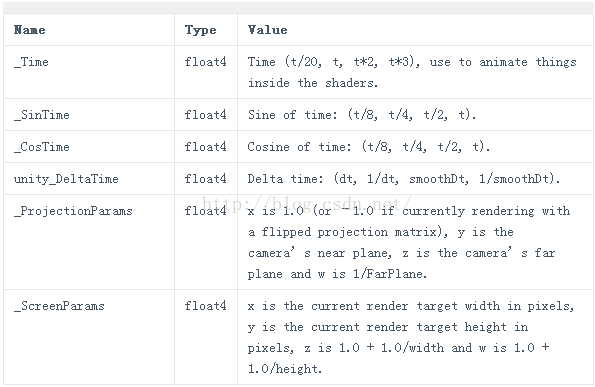
Task: Select the _ScreenParams variable name
Action: (x=59, y=306)
